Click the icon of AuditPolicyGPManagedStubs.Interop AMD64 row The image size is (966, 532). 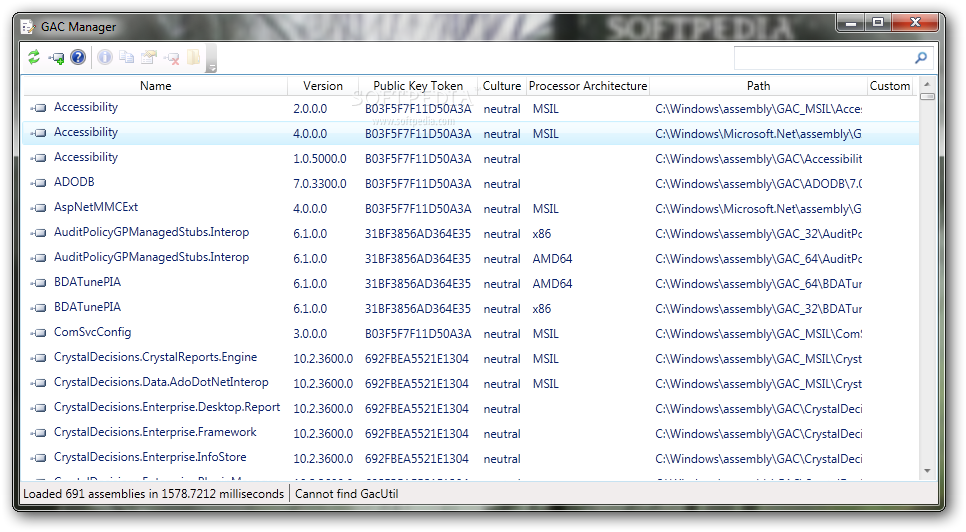(x=39, y=258)
